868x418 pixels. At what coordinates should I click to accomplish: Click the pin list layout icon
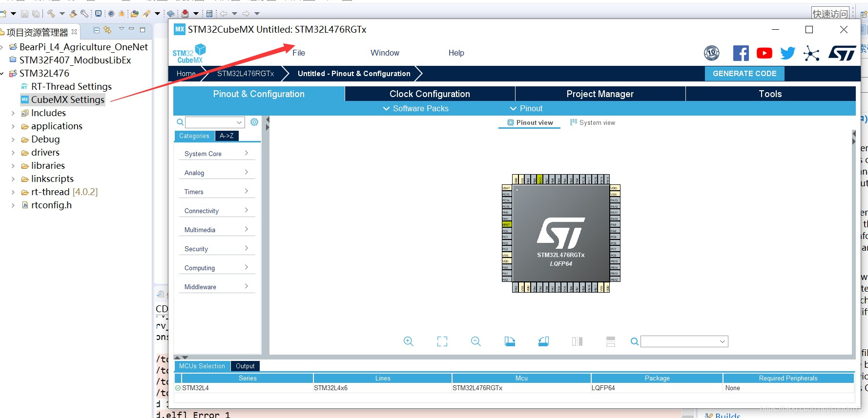coord(611,341)
